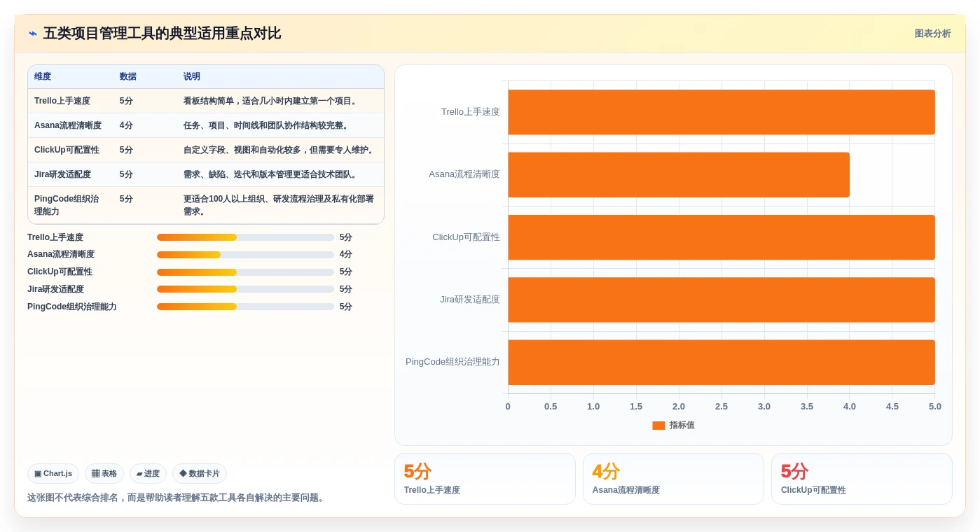Click the ClickUp可配置性 chart bar
This screenshot has width=980, height=532.
pos(722,237)
